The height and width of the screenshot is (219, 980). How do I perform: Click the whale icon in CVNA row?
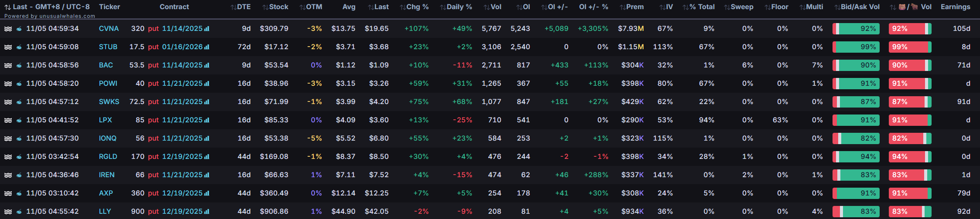click(19, 29)
